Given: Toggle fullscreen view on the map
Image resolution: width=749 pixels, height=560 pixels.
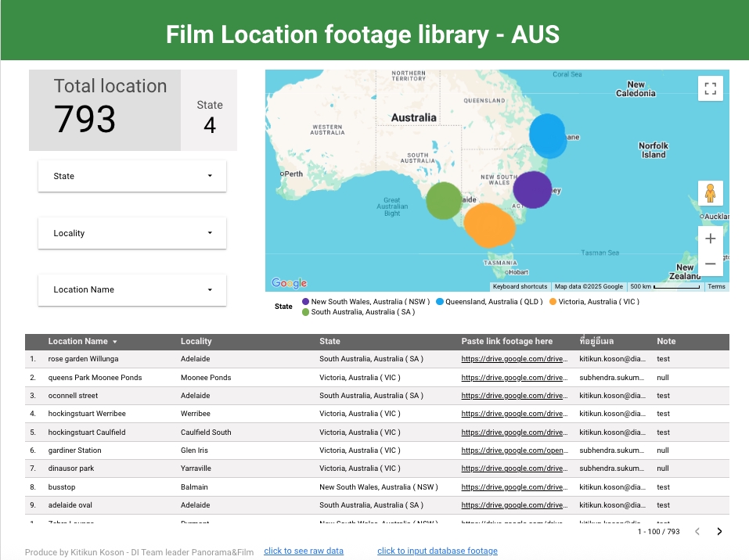Looking at the screenshot, I should pyautogui.click(x=710, y=88).
